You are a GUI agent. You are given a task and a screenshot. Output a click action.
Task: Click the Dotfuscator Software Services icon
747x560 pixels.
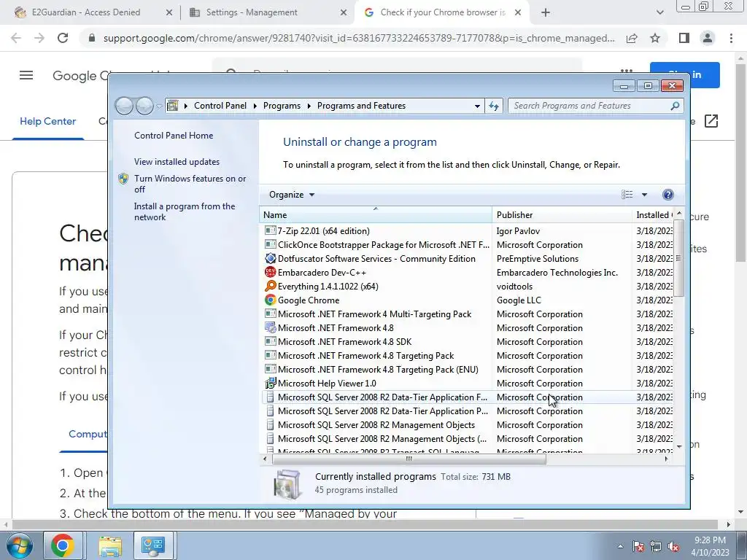coord(270,259)
